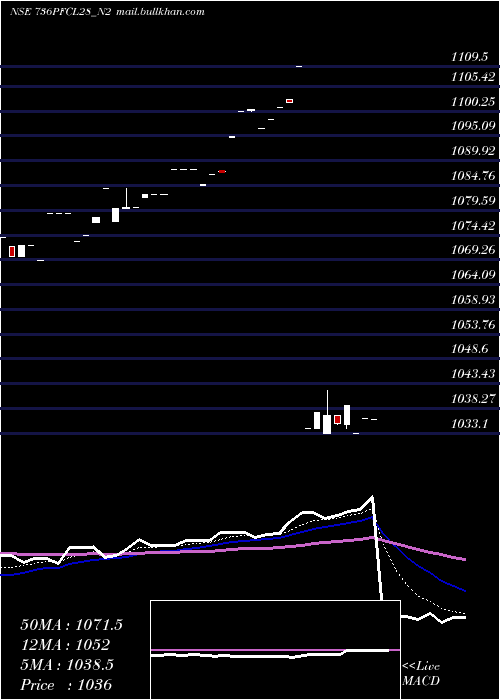Select the 1053.76 price level label
This screenshot has height=700, width=500.
pos(473,324)
